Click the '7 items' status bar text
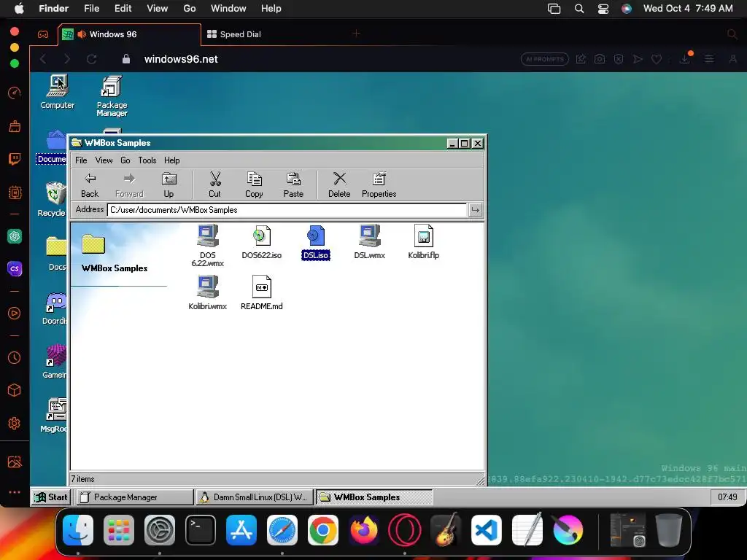The width and height of the screenshot is (747, 560). click(82, 479)
